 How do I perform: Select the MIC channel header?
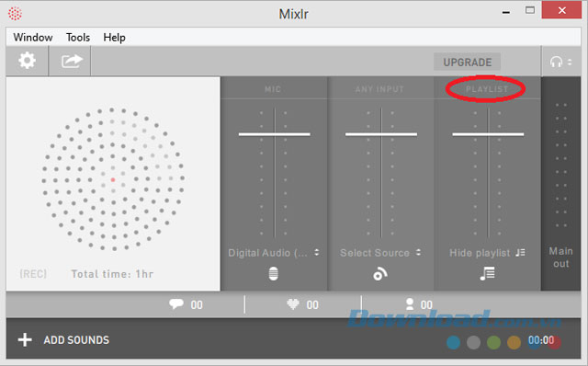tap(273, 89)
